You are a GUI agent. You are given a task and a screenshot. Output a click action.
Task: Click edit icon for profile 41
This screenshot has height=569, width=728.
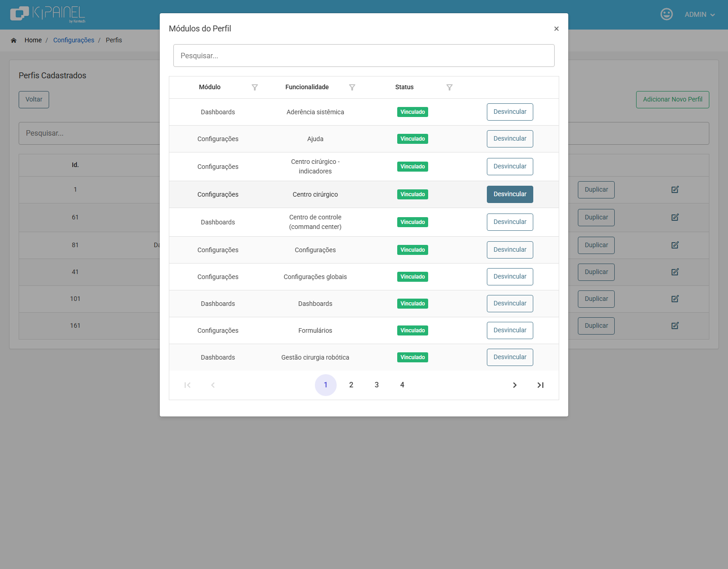(675, 272)
